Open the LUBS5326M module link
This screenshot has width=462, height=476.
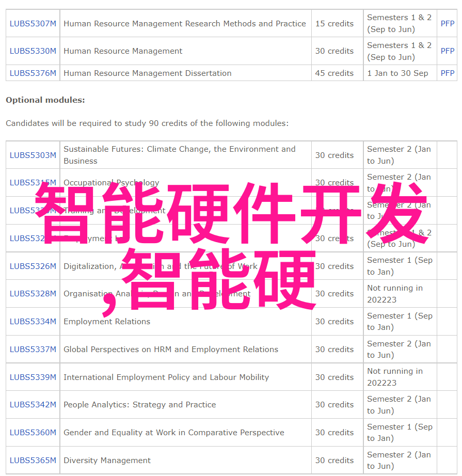[33, 266]
